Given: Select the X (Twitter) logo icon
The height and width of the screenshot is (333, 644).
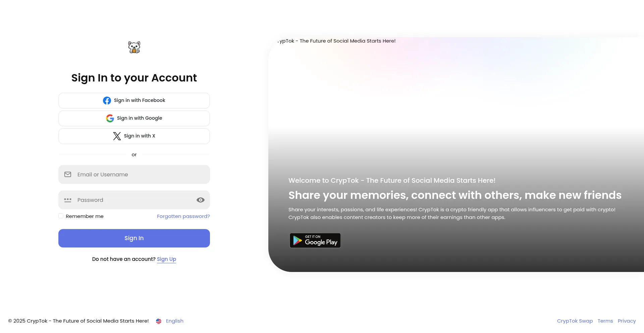Looking at the screenshot, I should (x=116, y=136).
